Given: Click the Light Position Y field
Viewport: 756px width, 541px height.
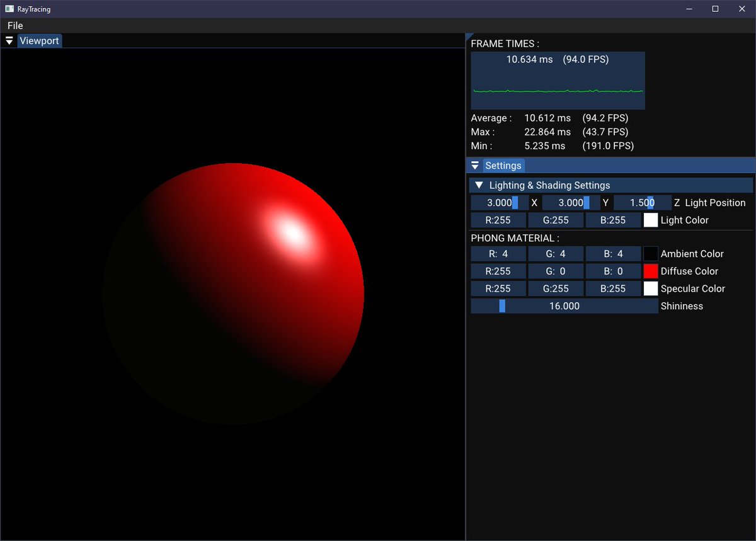Looking at the screenshot, I should coord(571,203).
